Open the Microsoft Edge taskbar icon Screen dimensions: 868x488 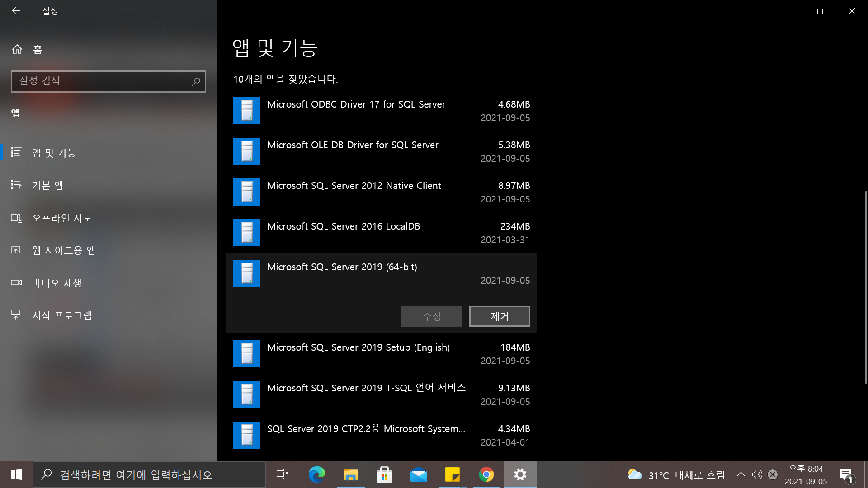click(316, 474)
